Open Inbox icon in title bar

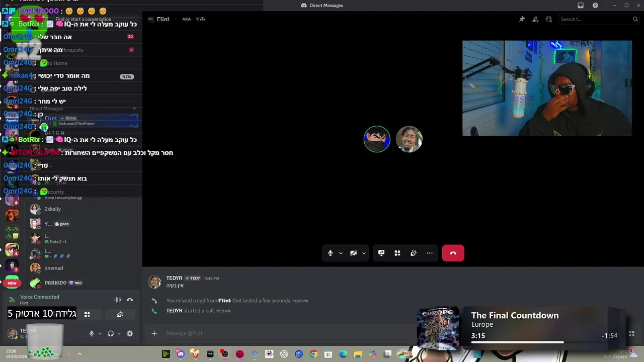pyautogui.click(x=581, y=6)
